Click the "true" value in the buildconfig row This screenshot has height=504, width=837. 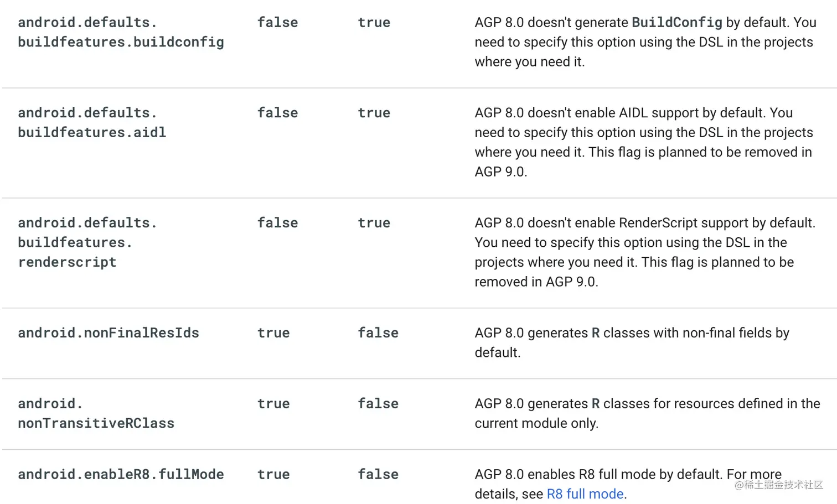pyautogui.click(x=374, y=23)
